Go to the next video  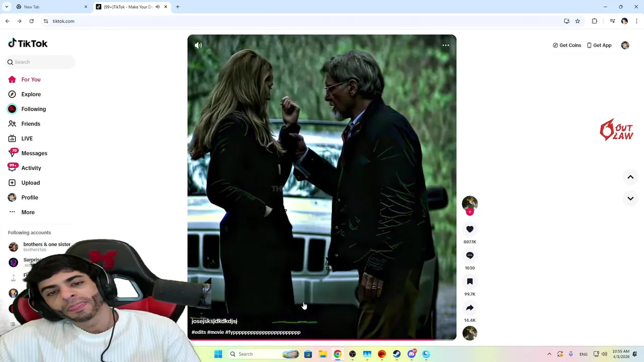click(x=630, y=198)
